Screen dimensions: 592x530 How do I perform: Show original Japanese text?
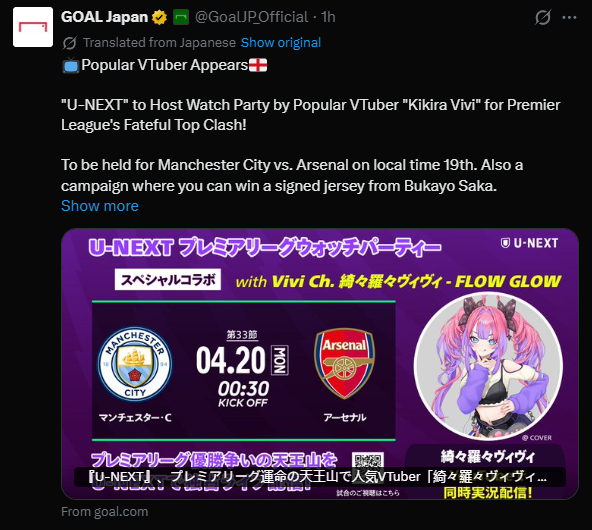click(x=281, y=43)
